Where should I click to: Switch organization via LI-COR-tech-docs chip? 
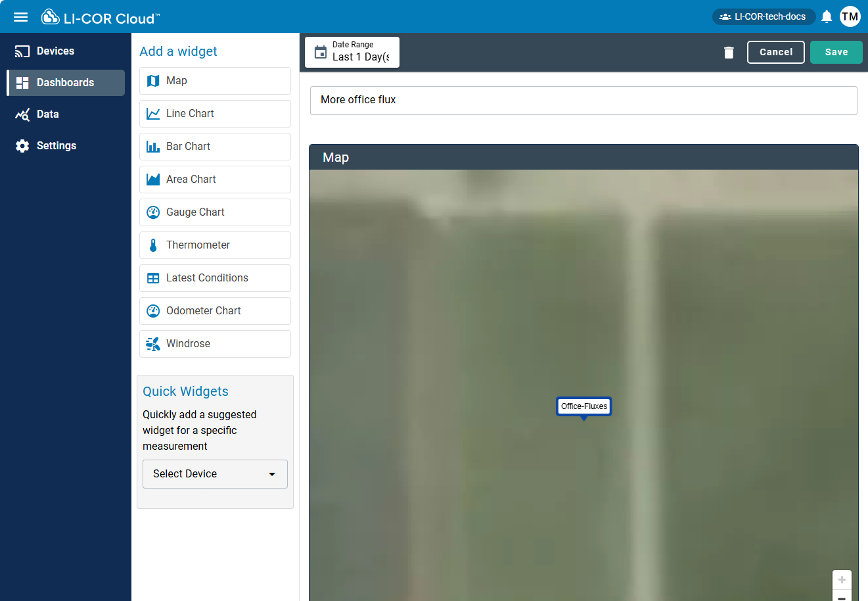[764, 16]
